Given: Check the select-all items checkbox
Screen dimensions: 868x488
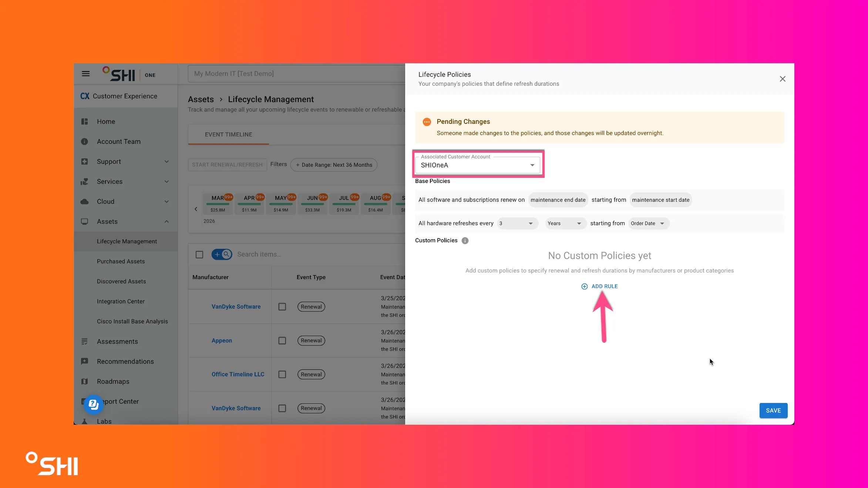Looking at the screenshot, I should 199,255.
